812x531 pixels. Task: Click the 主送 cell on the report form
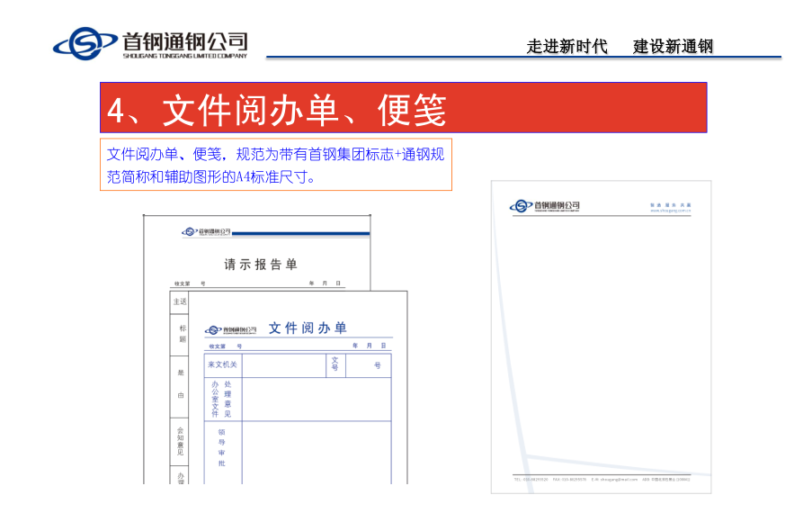tap(180, 301)
